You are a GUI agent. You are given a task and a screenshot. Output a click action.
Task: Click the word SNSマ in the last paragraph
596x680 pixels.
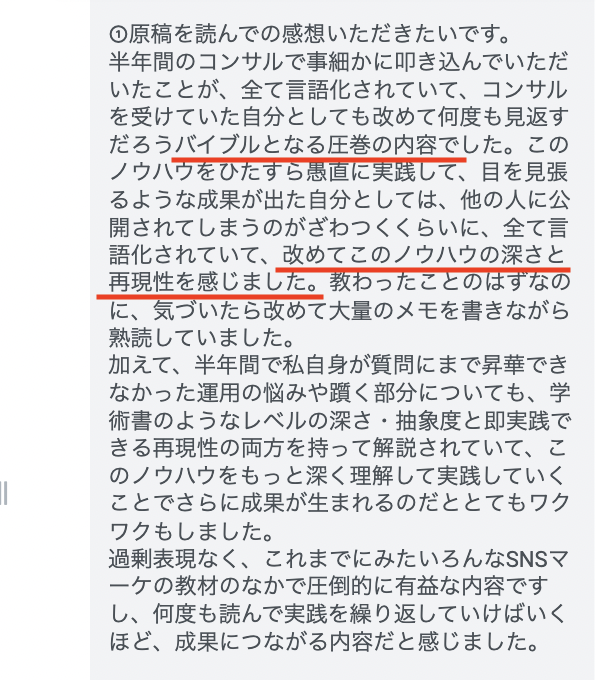pyautogui.click(x=537, y=559)
